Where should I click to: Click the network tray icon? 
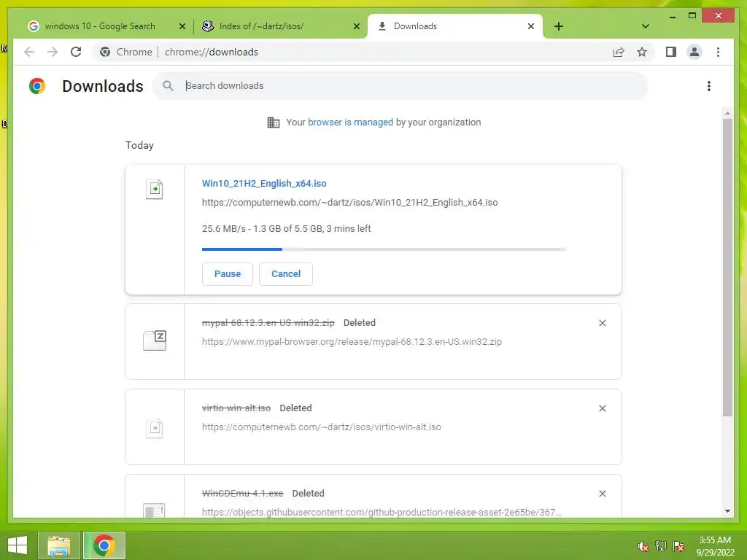(661, 546)
